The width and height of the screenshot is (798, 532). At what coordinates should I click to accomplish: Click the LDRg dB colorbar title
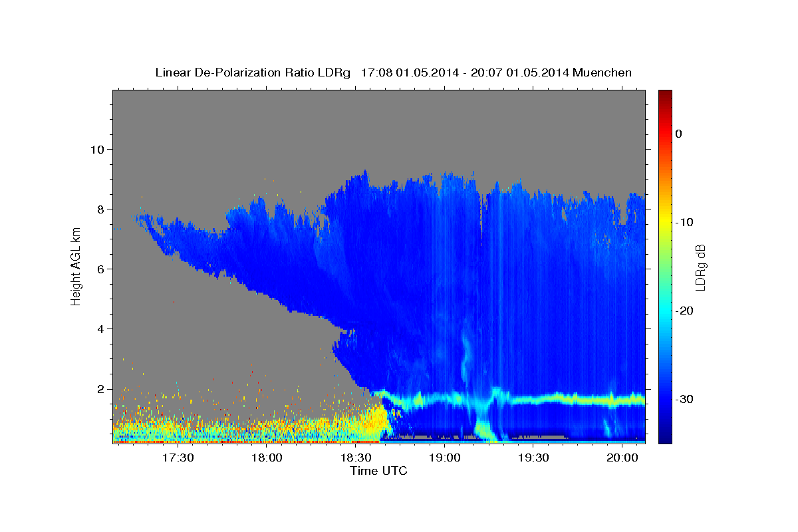700,267
